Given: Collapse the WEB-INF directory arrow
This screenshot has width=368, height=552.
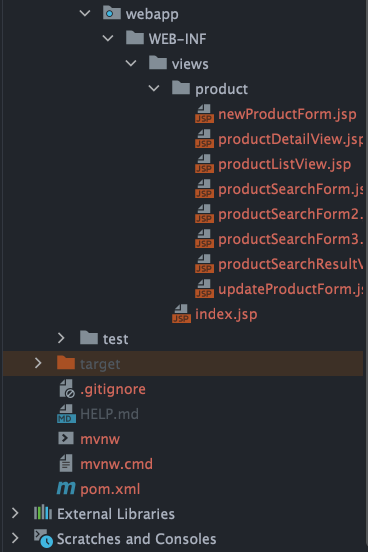Looking at the screenshot, I should [x=108, y=38].
